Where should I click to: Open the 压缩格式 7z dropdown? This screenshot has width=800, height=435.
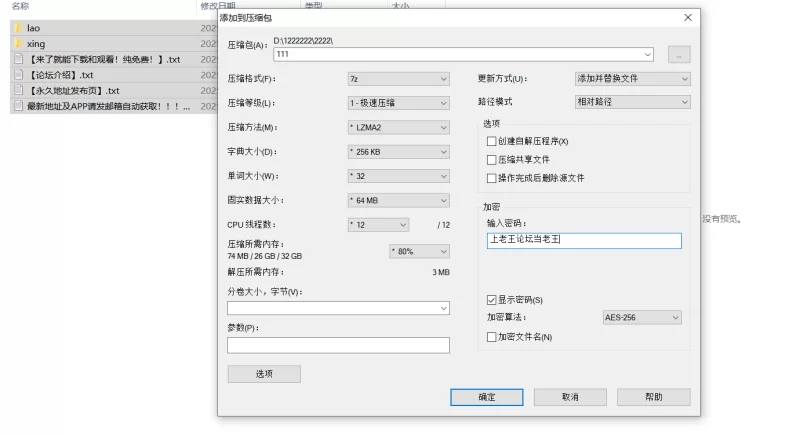398,79
